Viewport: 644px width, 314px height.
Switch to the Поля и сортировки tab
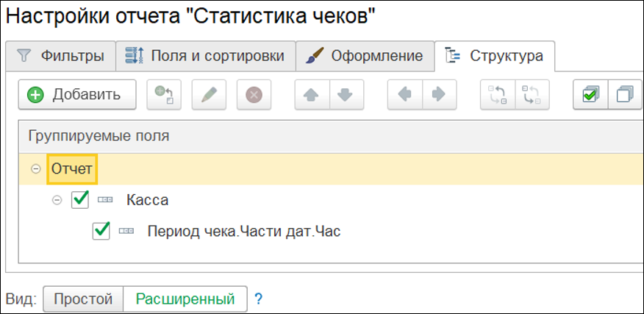(205, 56)
